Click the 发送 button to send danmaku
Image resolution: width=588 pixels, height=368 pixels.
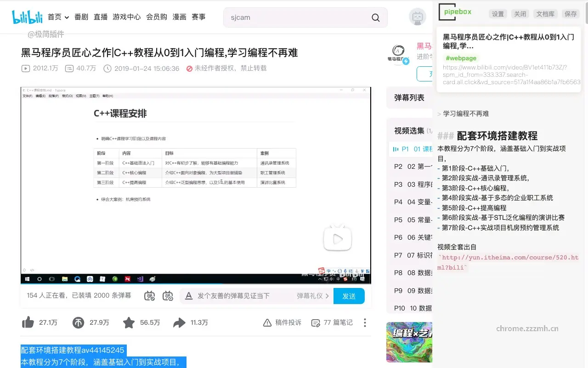(x=349, y=296)
